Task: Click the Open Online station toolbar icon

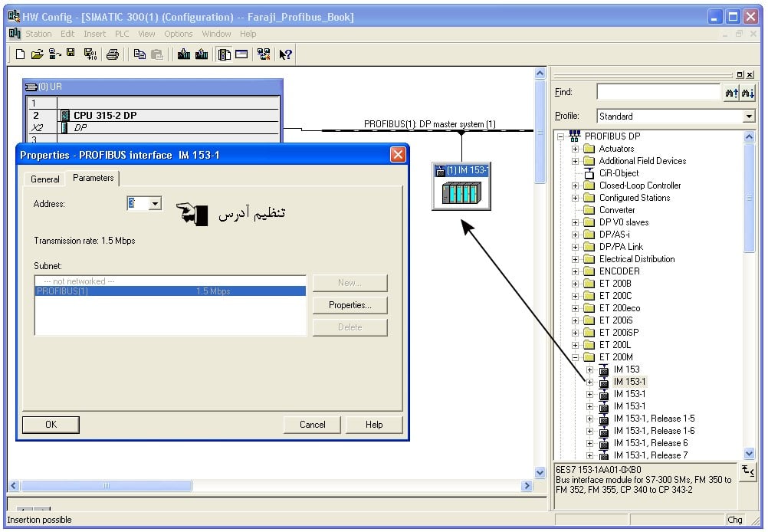Action: tap(55, 54)
